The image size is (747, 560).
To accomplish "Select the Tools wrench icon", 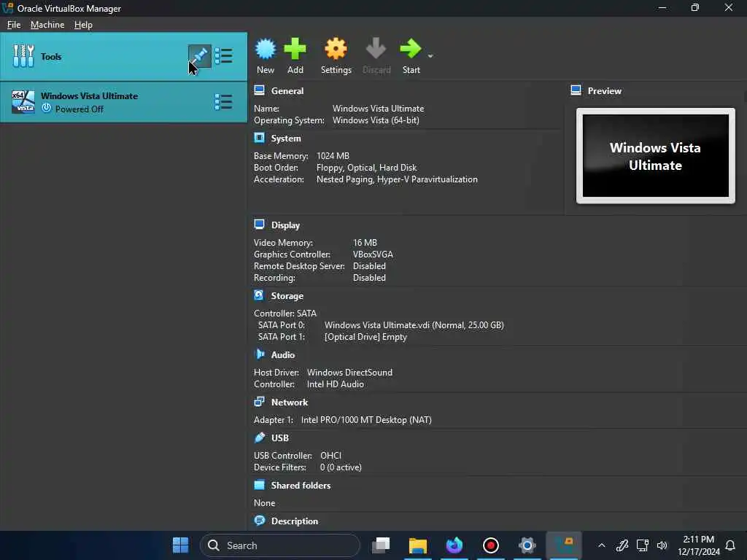I will [23, 56].
